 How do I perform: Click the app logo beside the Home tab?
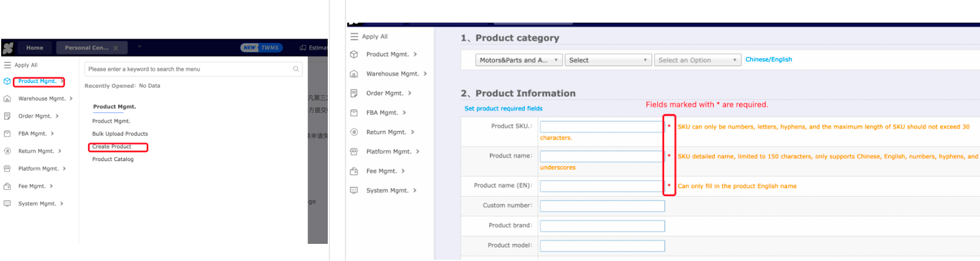click(x=8, y=48)
